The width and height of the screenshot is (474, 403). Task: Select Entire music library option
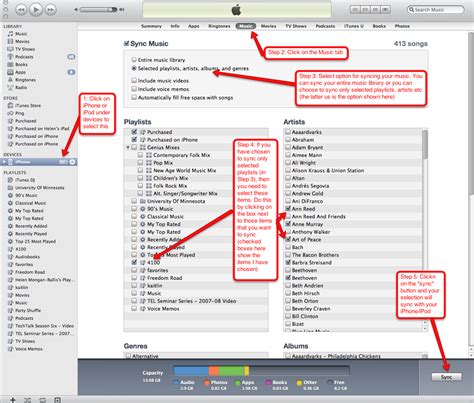point(134,60)
